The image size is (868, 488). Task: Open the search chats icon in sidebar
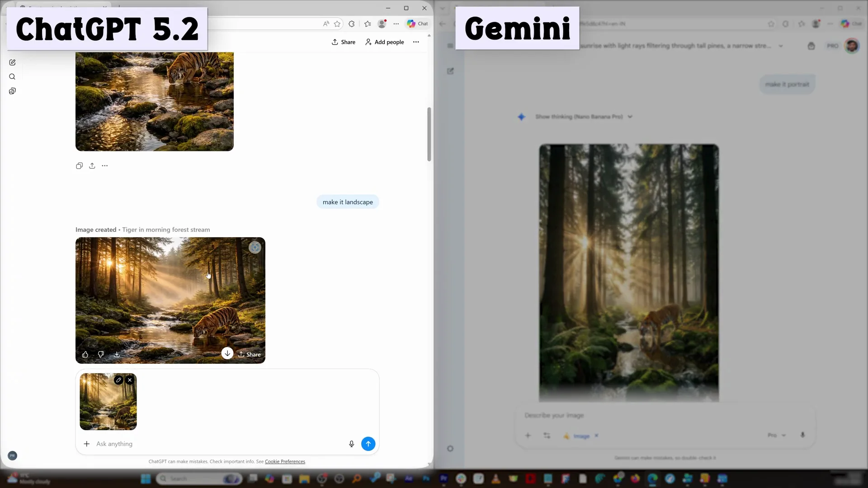tap(12, 77)
